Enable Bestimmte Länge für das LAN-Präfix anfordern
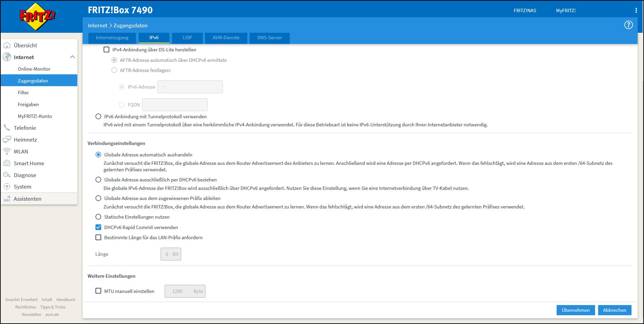This screenshot has height=324, width=644. (98, 238)
